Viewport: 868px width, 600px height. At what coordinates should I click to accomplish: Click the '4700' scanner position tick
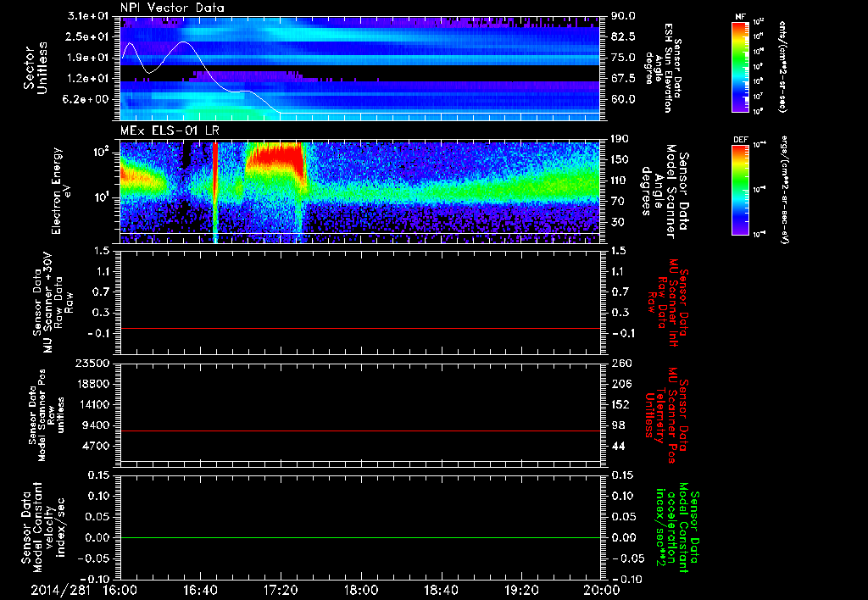pos(97,446)
